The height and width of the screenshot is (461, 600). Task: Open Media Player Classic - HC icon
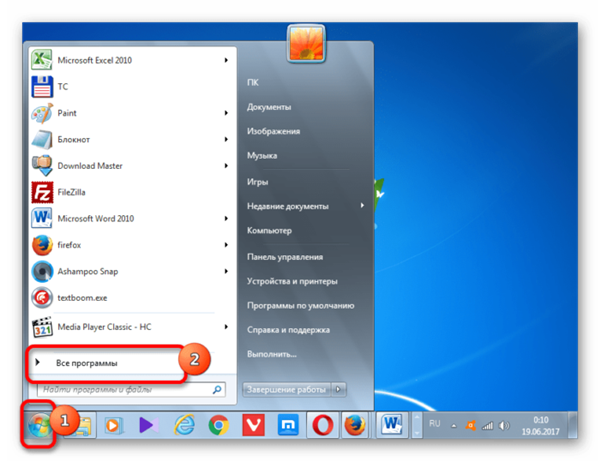click(42, 327)
